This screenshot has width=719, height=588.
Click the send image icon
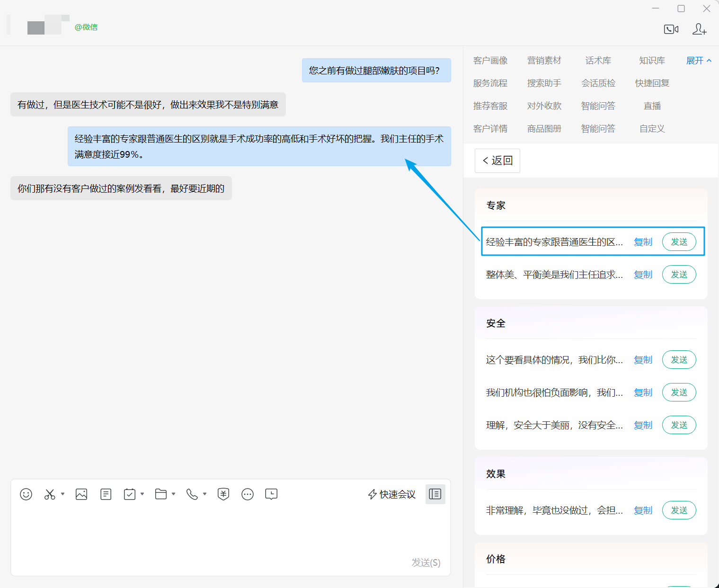81,494
